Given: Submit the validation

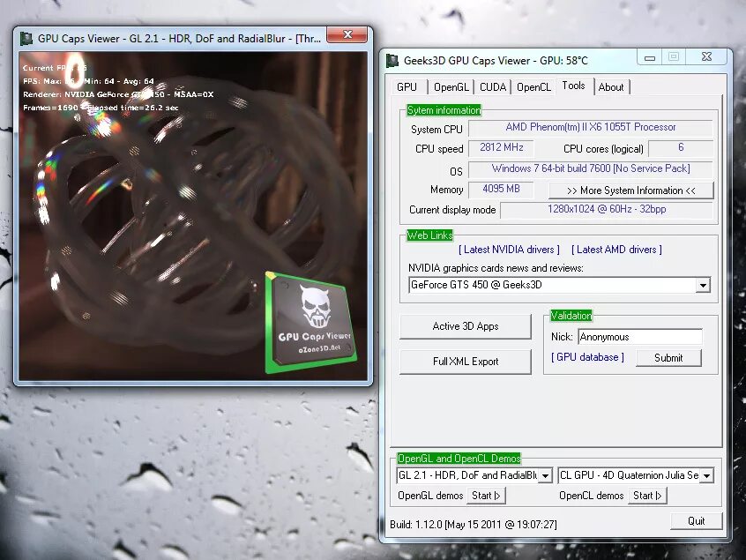Looking at the screenshot, I should tap(668, 358).
